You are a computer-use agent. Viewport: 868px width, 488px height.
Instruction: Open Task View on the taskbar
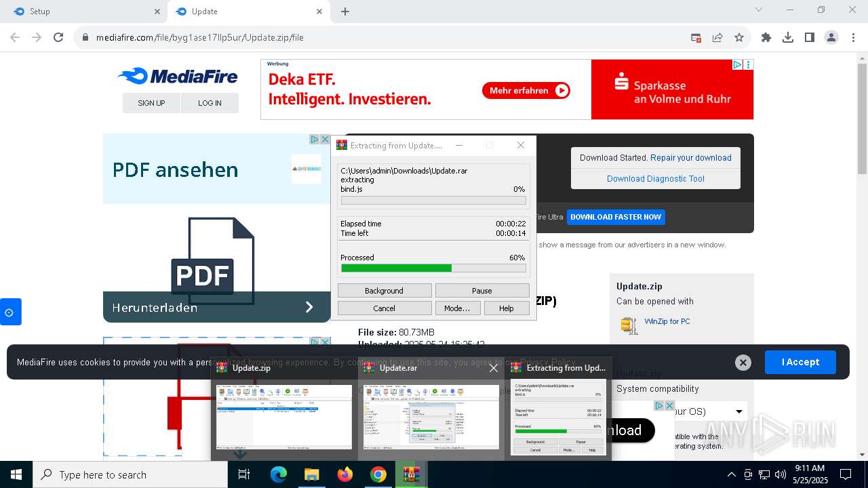tap(244, 474)
